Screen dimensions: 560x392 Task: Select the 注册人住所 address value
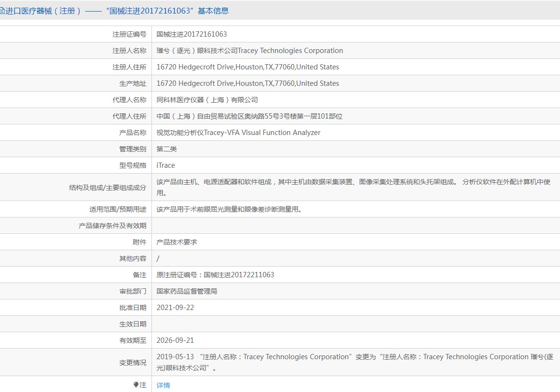click(248, 67)
